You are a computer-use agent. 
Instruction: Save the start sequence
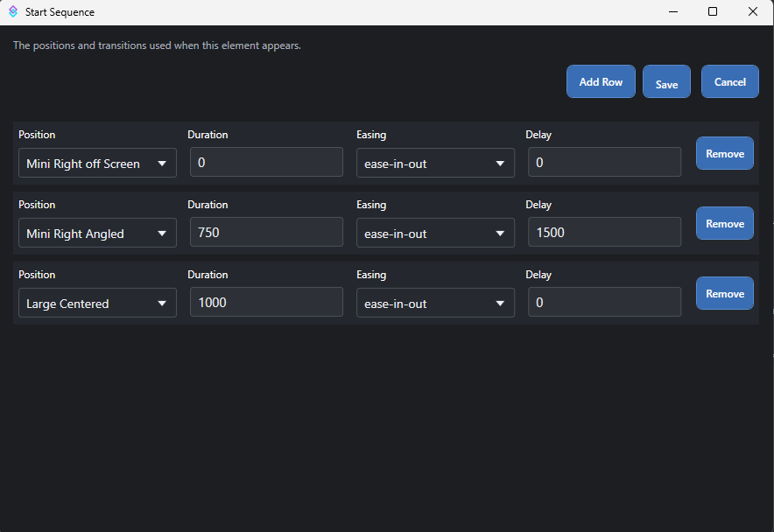click(x=666, y=81)
